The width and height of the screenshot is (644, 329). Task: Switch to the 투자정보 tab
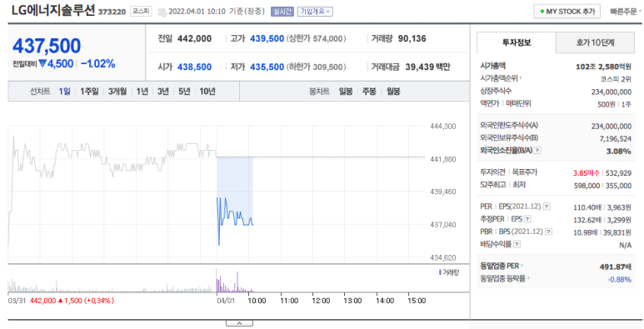517,42
